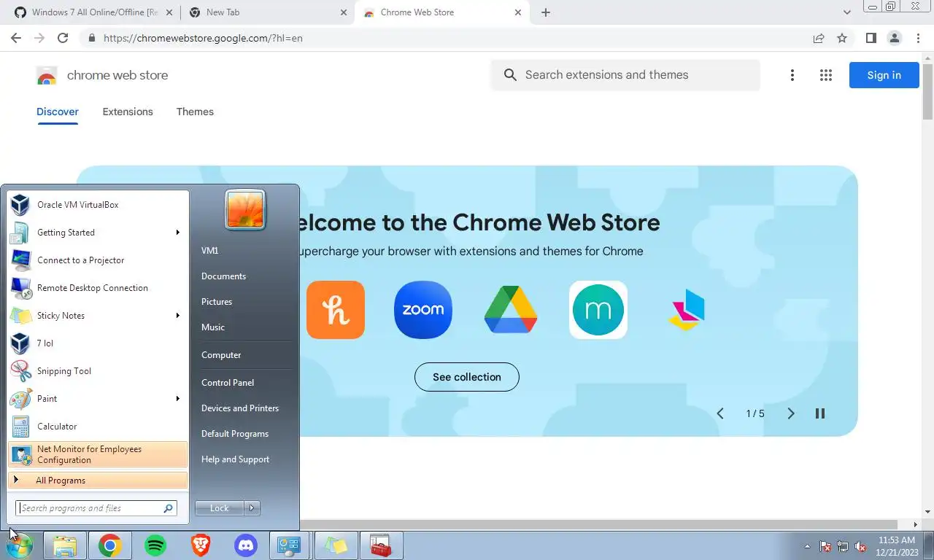Show hidden system tray icons
Screen dimensions: 934x560
click(807, 546)
